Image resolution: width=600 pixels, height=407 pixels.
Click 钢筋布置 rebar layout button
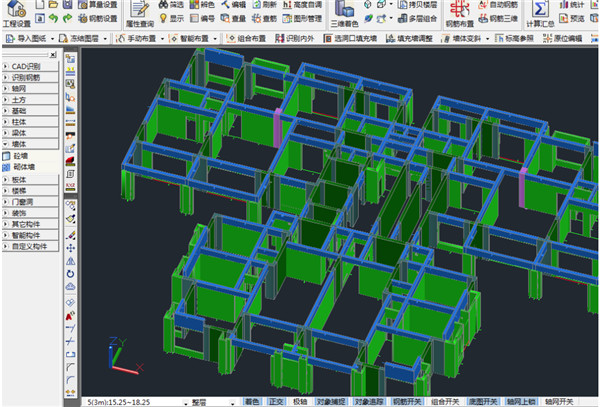(459, 14)
